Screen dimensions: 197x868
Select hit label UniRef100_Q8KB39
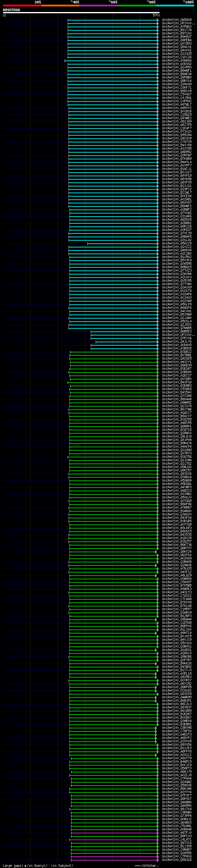point(177,365)
